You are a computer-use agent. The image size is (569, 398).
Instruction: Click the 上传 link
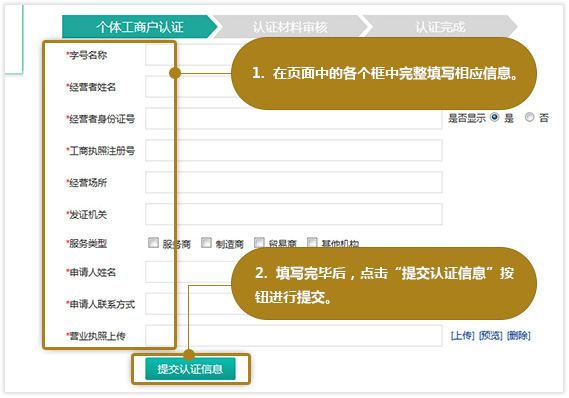462,336
